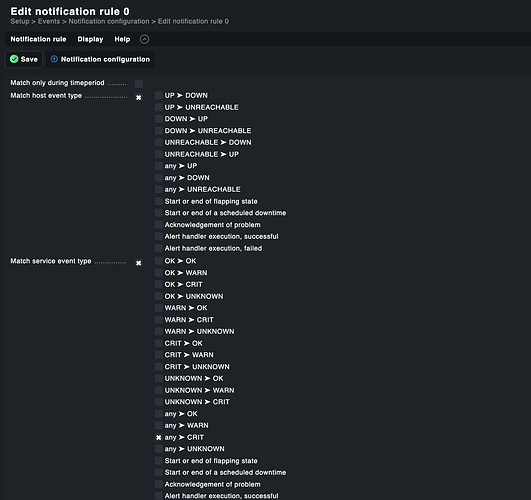The width and height of the screenshot is (531, 500).
Task: Check service OK ➤ OK event
Action: pos(158,261)
